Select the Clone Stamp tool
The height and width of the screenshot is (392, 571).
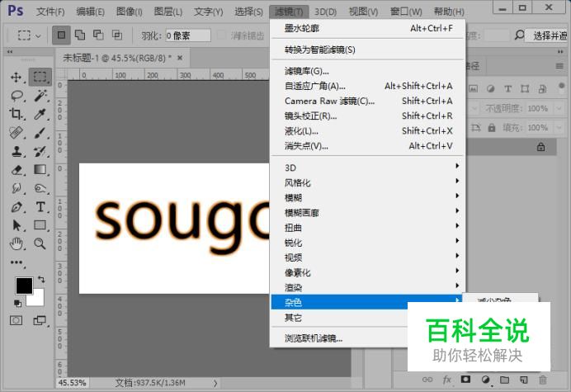[x=16, y=151]
